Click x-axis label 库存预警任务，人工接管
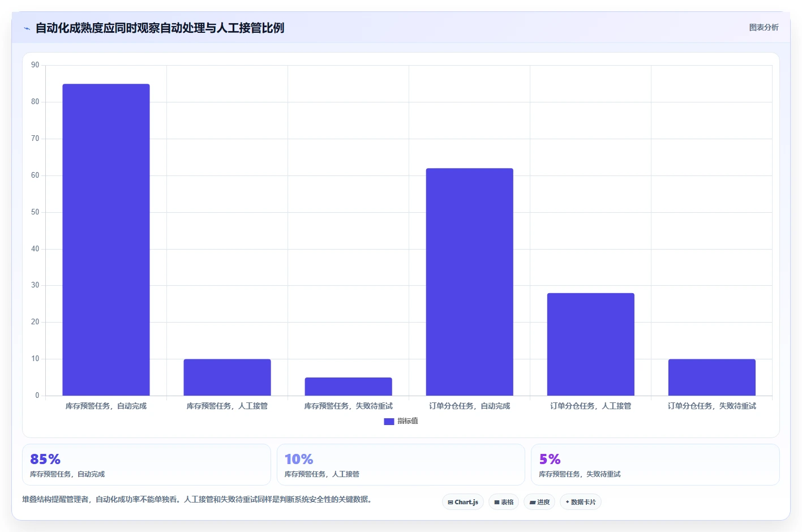Screen dimensions: 802x532 point(227,406)
